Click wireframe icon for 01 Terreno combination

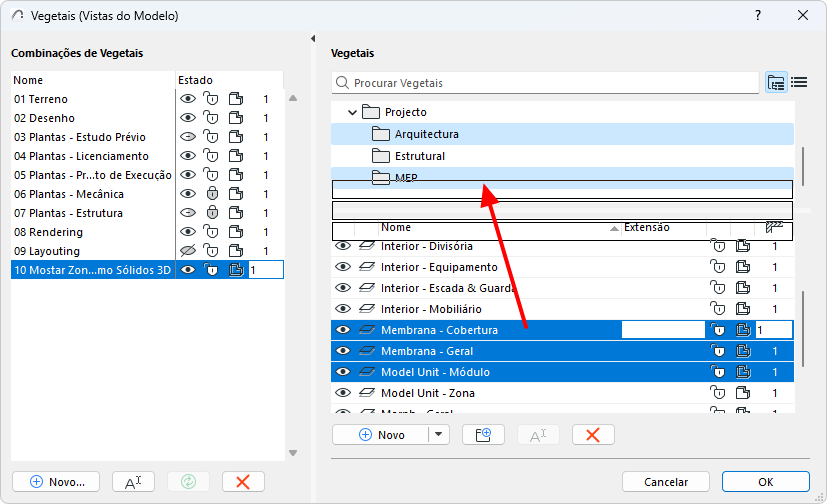coord(236,99)
